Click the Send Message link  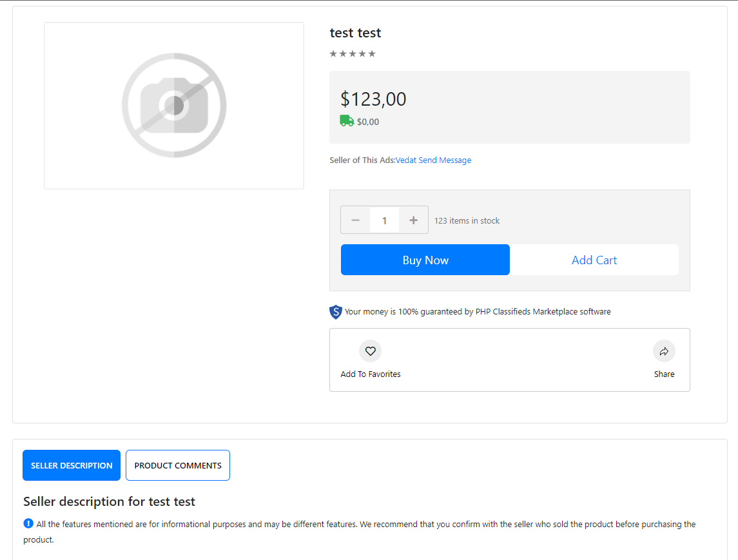click(445, 160)
